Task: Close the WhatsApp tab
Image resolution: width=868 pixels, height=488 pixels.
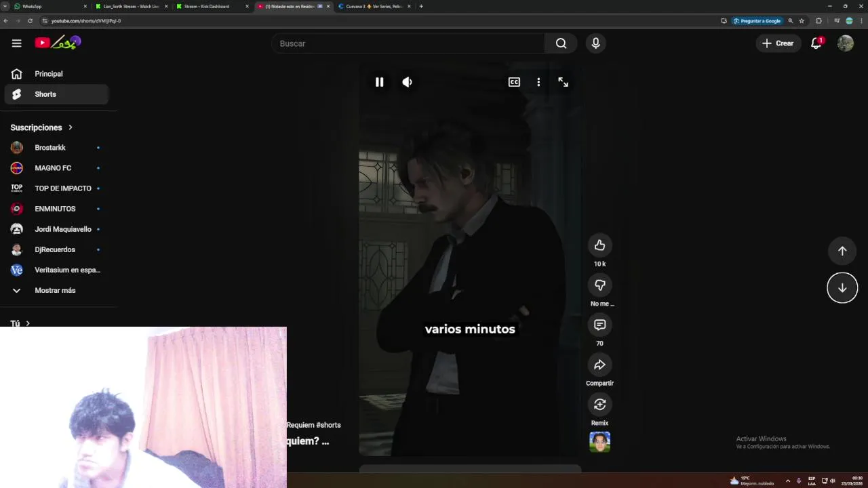Action: 85,6
